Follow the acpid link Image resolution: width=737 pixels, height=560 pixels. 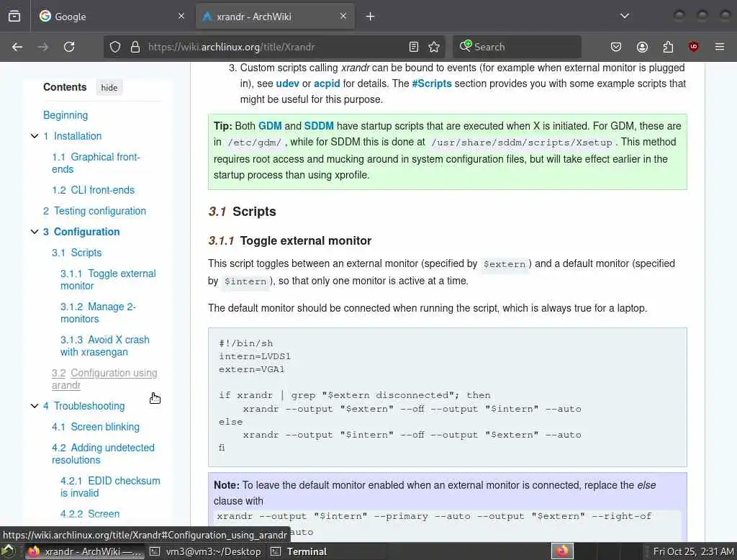tap(327, 83)
